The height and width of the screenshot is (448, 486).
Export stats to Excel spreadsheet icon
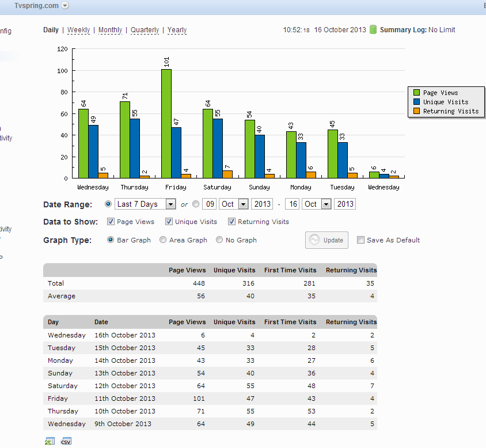(50, 441)
